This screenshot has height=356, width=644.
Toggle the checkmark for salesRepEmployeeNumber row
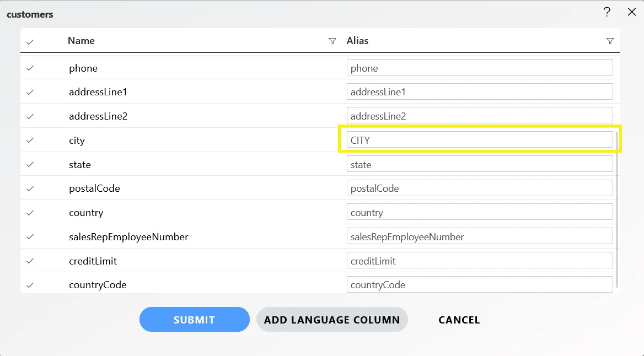[x=30, y=237]
